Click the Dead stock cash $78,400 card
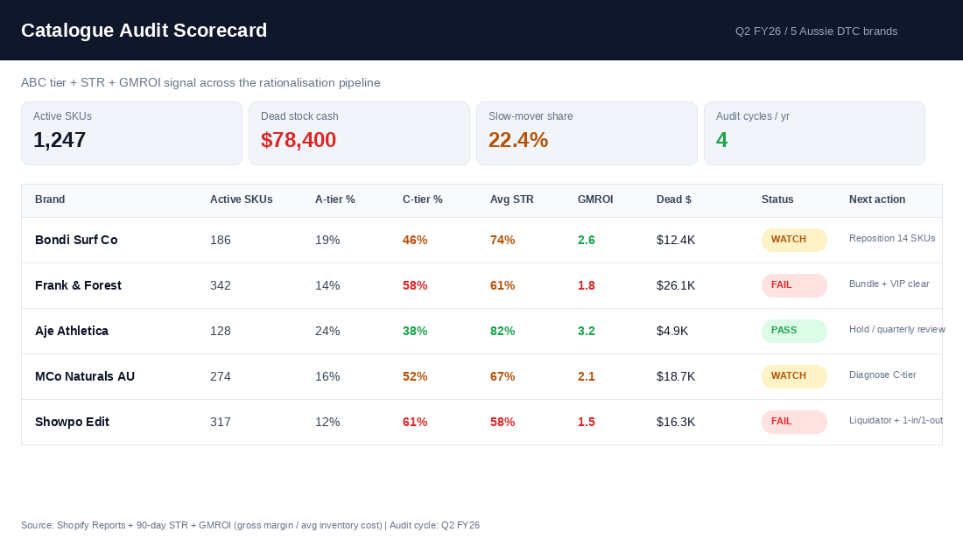This screenshot has height=560, width=963. pos(359,133)
